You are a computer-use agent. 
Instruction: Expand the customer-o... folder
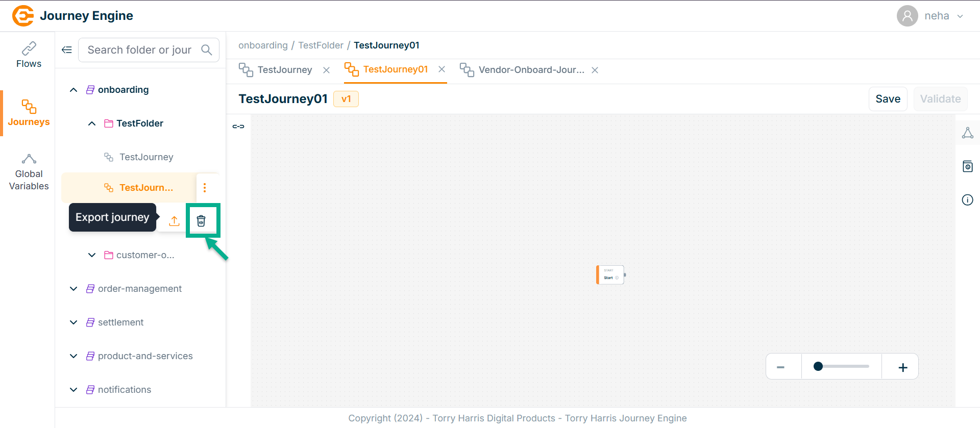coord(92,255)
